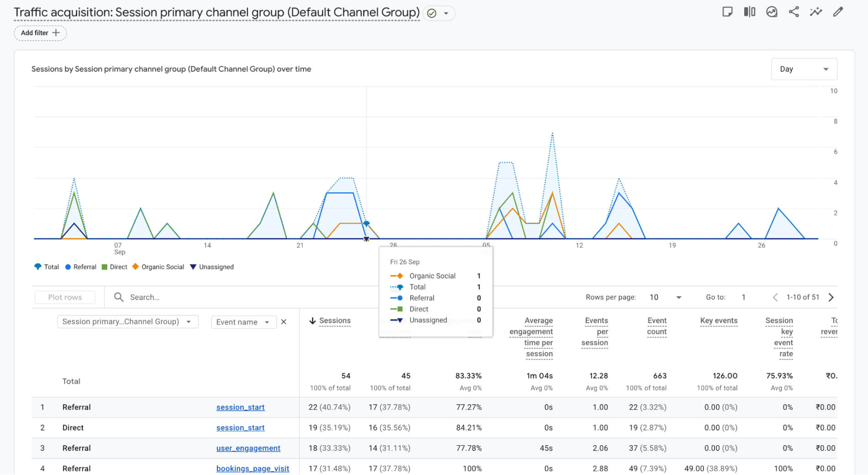Screen dimensions: 868x475
Task: Toggle the Referral series in the chart legend
Action: click(80, 267)
